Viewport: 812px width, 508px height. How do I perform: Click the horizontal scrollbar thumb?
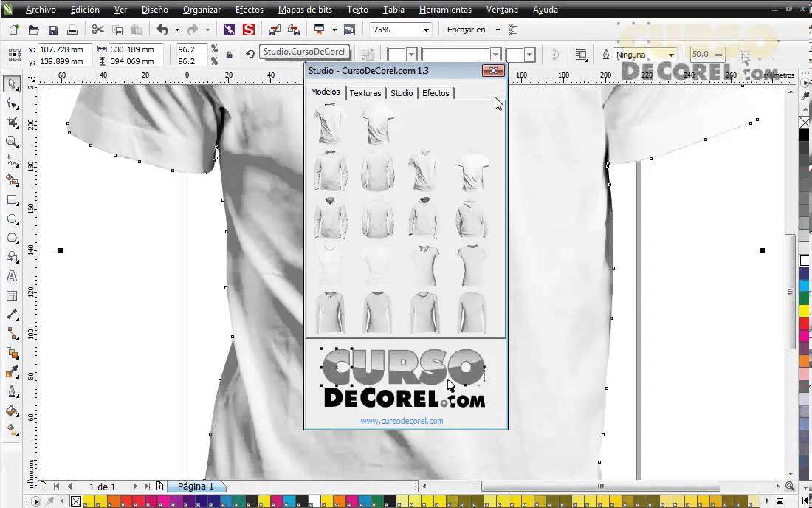601,487
